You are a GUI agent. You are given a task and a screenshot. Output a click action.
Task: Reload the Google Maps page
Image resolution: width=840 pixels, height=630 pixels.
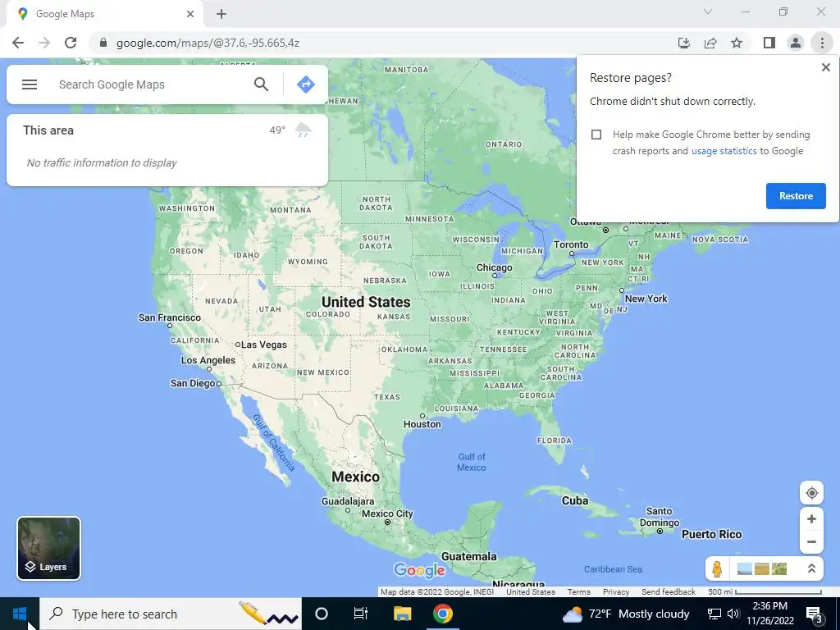click(71, 43)
